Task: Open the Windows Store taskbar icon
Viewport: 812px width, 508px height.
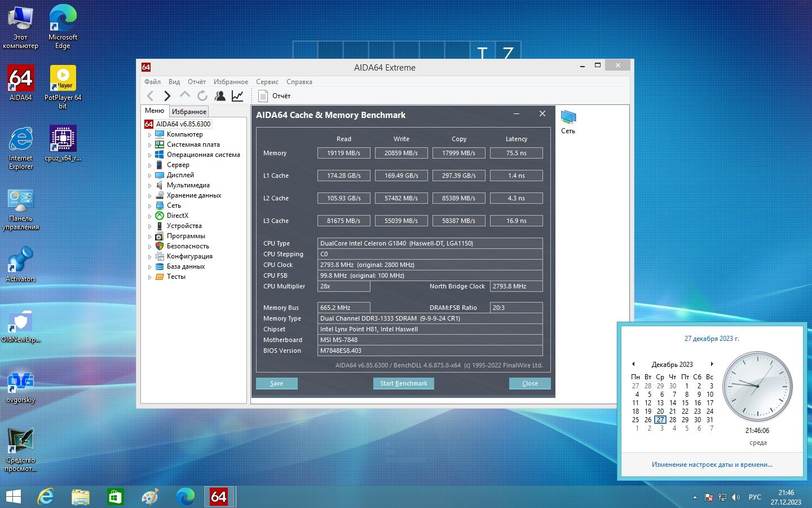Action: 115,497
